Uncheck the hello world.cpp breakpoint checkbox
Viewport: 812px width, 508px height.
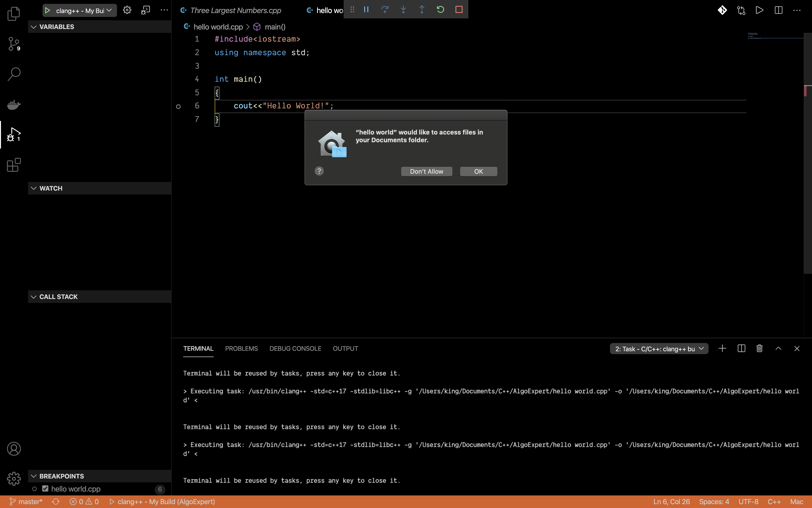[x=45, y=488]
